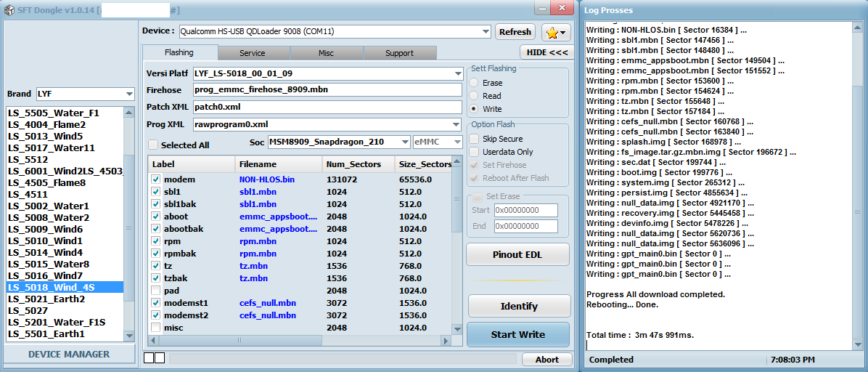Enable Skip Secure option
This screenshot has height=372, width=868.
point(475,139)
